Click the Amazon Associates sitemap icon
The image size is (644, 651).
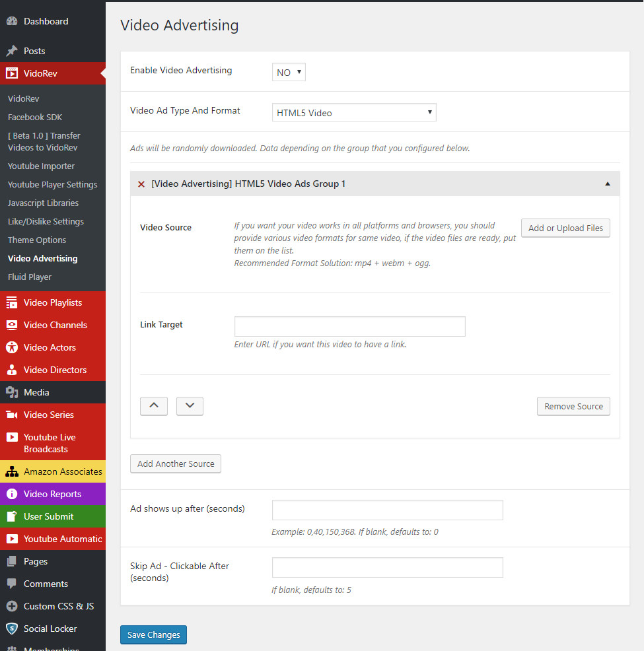pyautogui.click(x=12, y=471)
